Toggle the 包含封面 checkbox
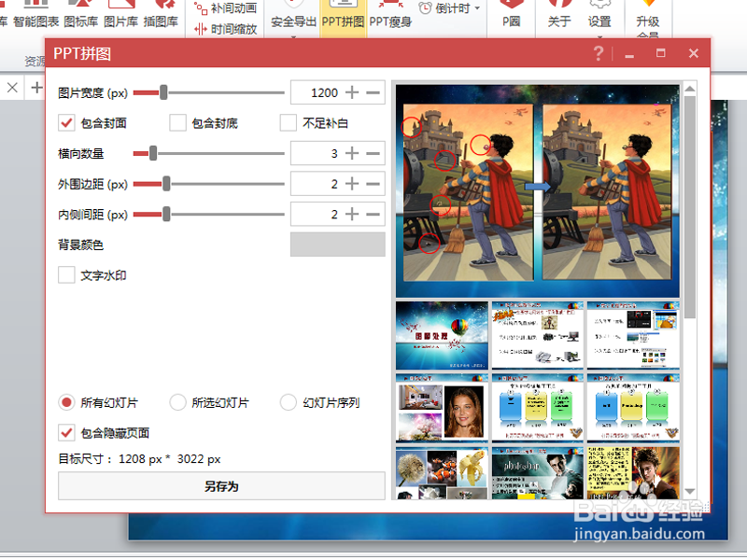The height and width of the screenshot is (560, 747). 66,123
